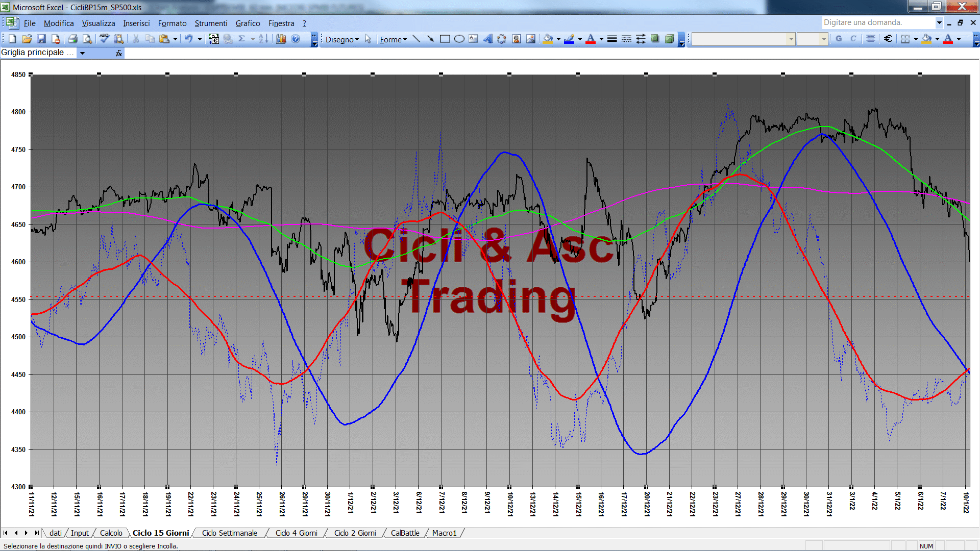Select the Arrow drawing tool
980x551 pixels.
[x=430, y=39]
